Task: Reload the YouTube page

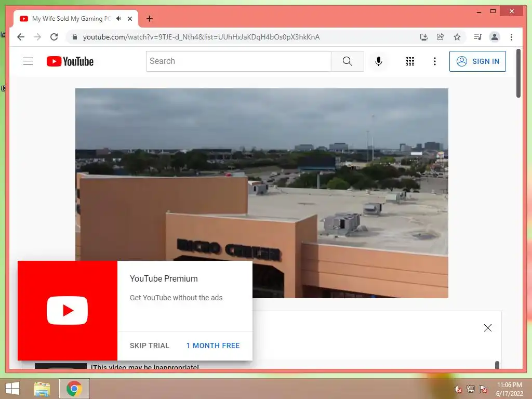Action: (x=54, y=37)
